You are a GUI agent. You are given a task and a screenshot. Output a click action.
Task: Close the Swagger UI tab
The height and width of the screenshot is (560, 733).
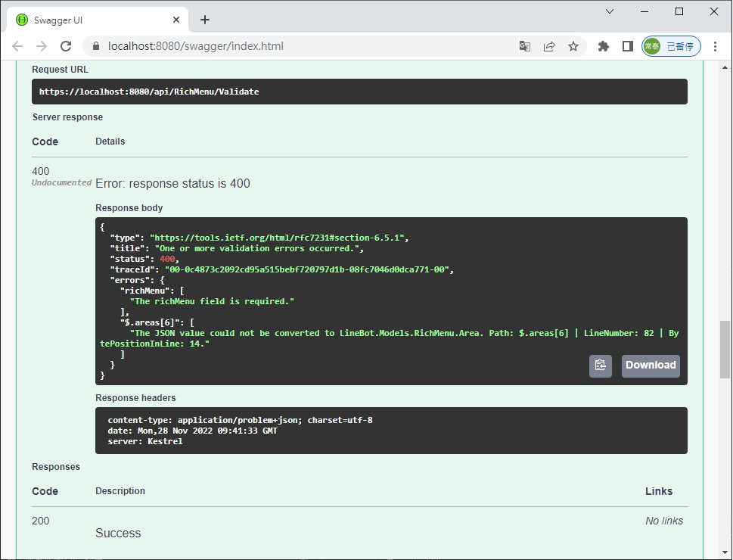click(x=176, y=20)
